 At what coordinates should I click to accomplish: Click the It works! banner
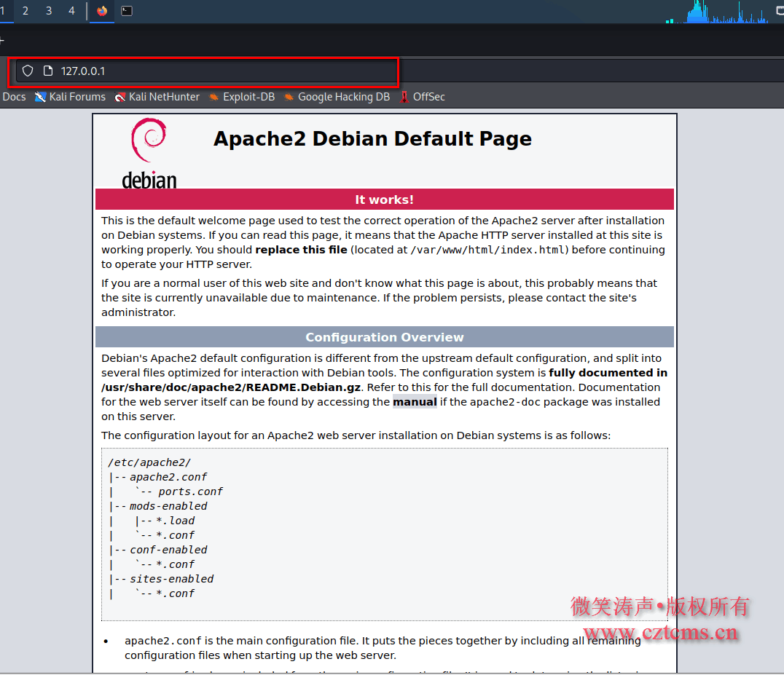pyautogui.click(x=385, y=200)
